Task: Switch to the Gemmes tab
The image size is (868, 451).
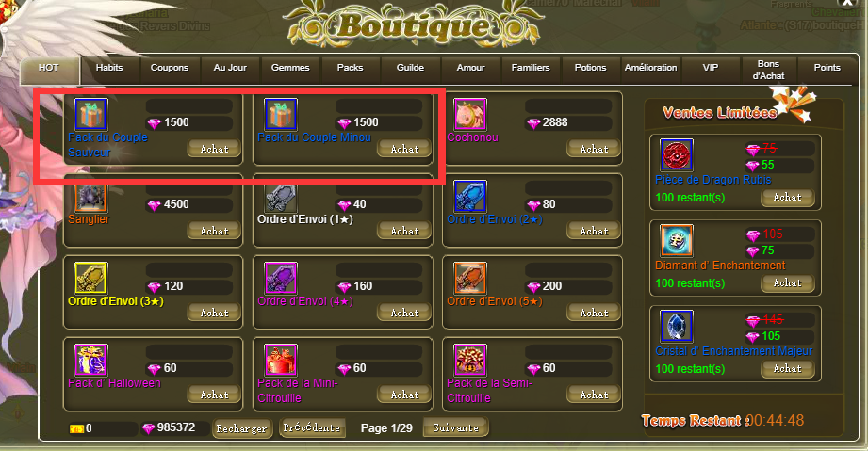Action: 290,68
